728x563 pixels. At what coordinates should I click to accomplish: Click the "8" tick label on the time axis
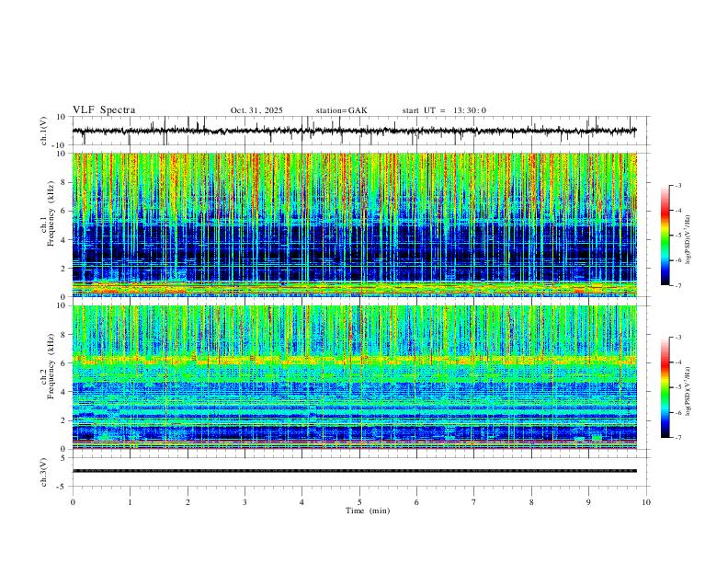(x=531, y=502)
